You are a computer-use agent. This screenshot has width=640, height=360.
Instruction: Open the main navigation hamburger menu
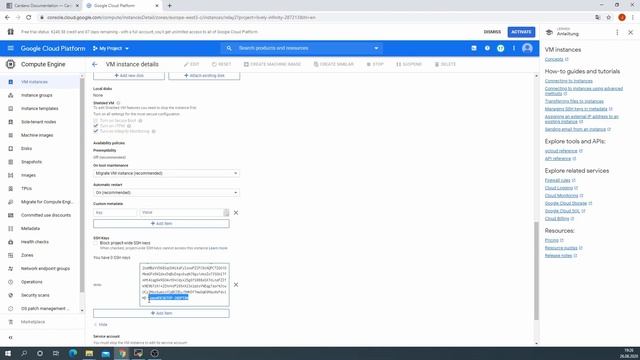pos(11,48)
